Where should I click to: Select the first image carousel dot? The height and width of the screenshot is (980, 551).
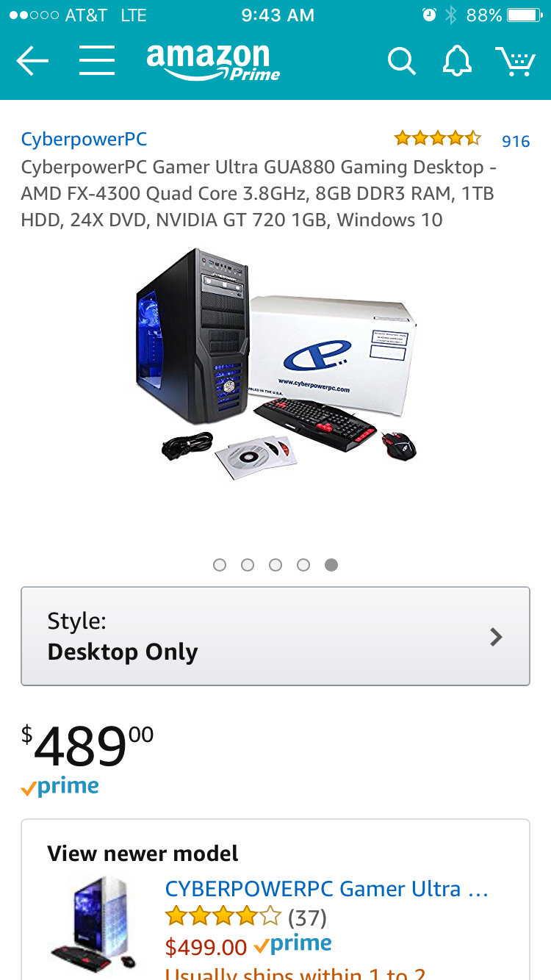220,565
